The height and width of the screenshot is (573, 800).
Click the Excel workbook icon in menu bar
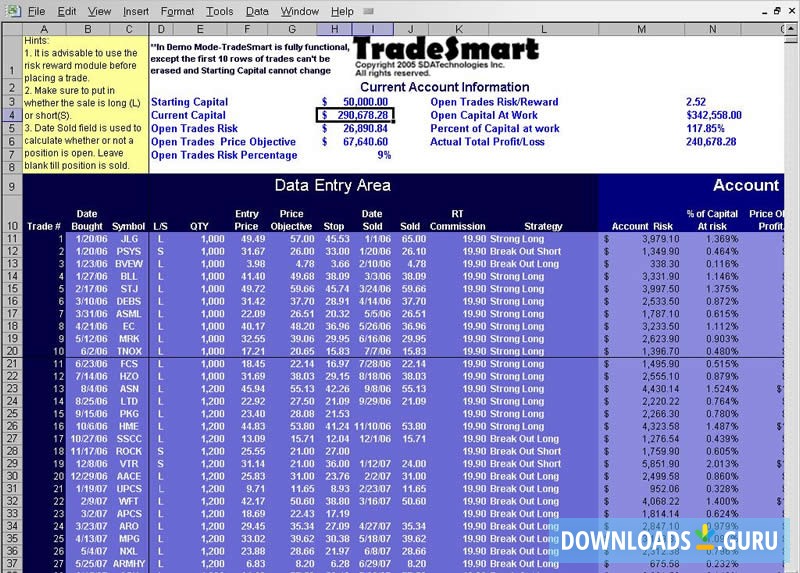tap(13, 11)
